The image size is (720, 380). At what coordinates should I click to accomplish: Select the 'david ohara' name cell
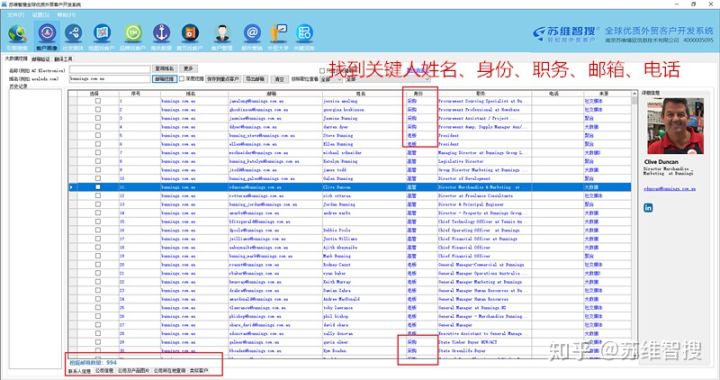tap(364, 325)
